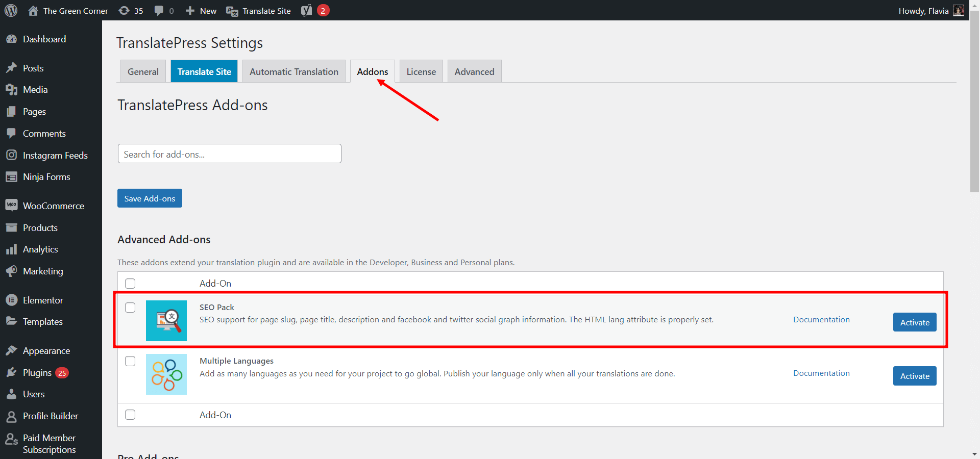Click the Posts pushpin icon

[x=12, y=68]
